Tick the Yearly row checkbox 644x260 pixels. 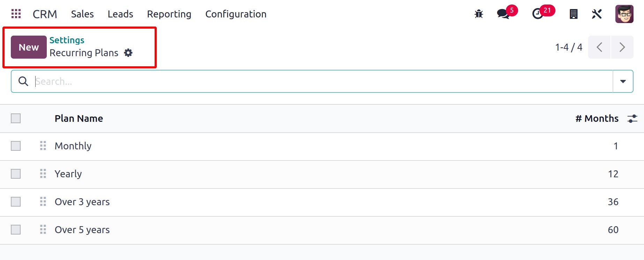pos(16,174)
